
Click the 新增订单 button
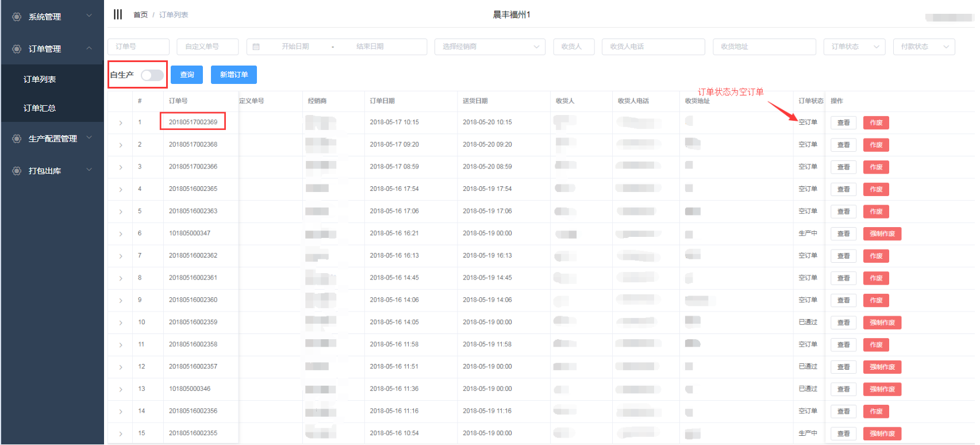tap(233, 75)
